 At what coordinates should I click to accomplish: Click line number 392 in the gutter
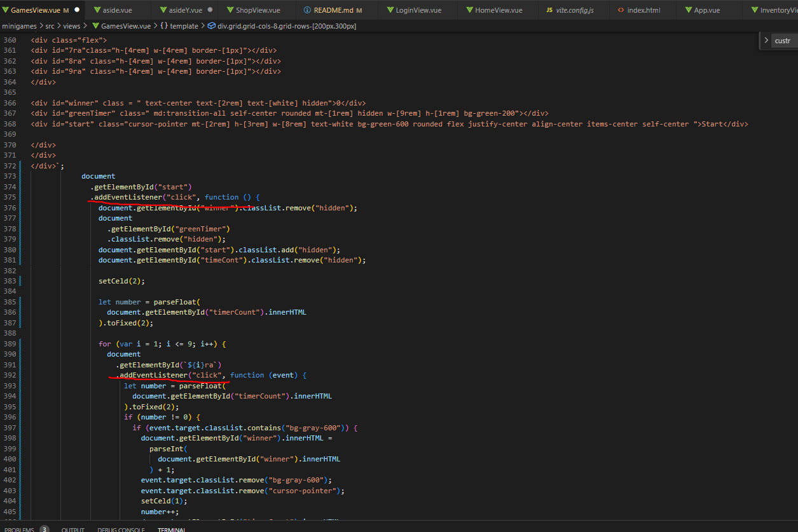tap(10, 375)
